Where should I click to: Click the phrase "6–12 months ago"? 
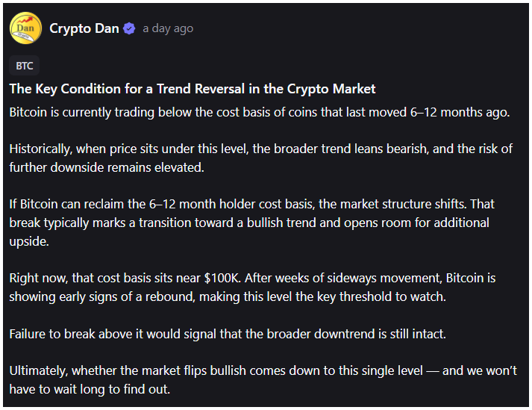(466, 111)
